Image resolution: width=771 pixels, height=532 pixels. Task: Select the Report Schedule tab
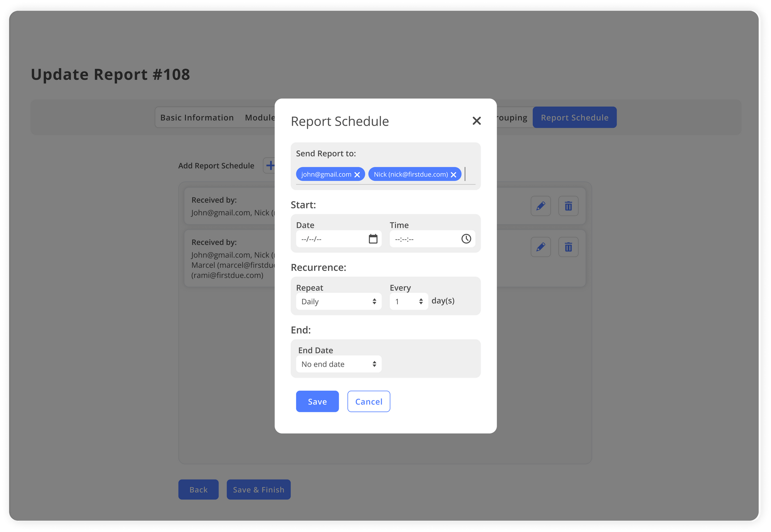[574, 117]
